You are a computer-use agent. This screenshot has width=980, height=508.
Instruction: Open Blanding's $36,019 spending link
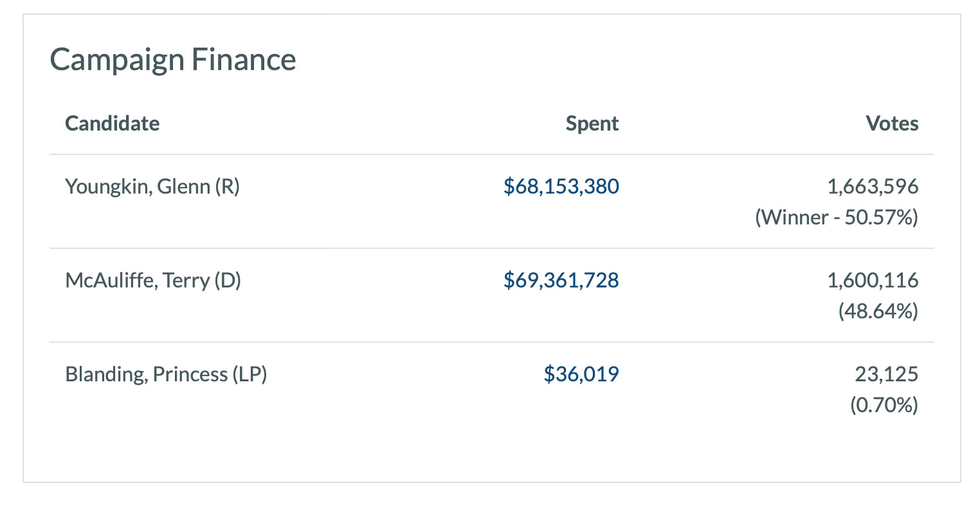pos(581,374)
